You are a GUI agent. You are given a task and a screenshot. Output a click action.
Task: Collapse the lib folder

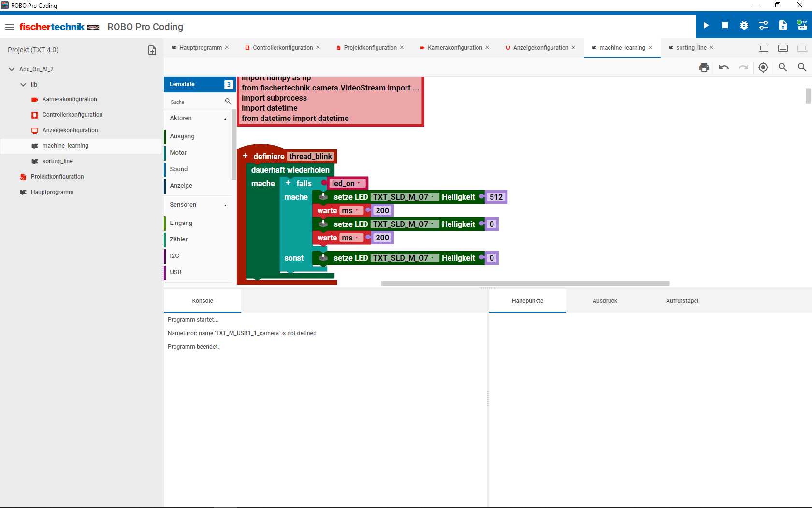[23, 85]
